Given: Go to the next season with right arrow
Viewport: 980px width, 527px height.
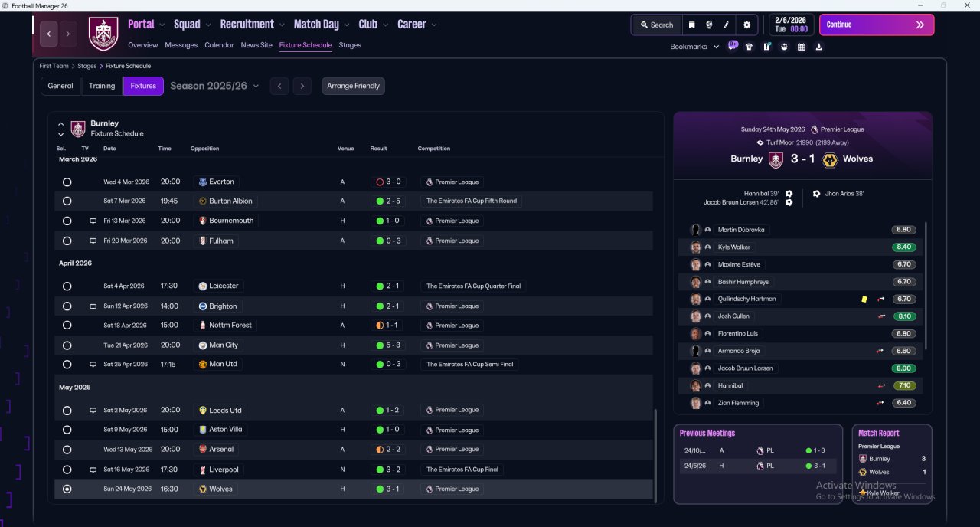Looking at the screenshot, I should [x=302, y=86].
